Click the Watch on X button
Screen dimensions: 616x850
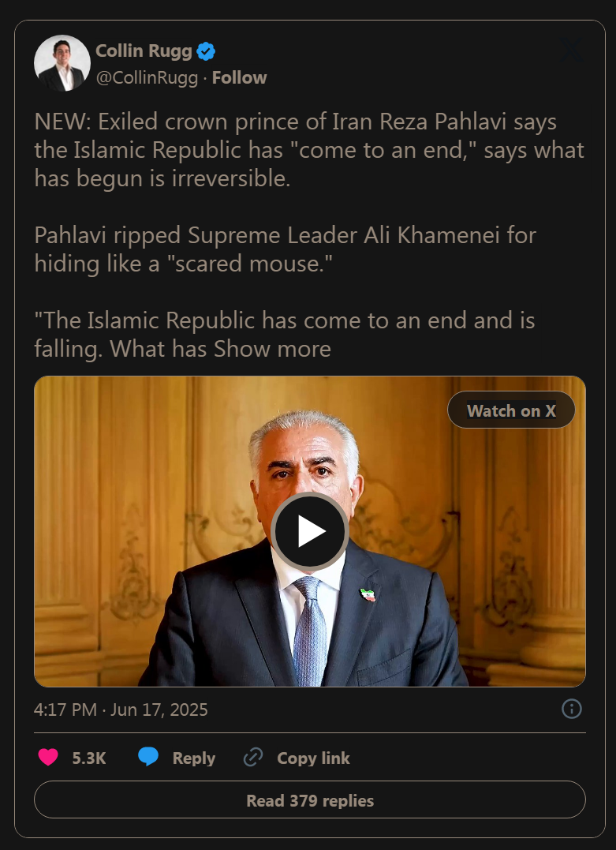coord(511,410)
